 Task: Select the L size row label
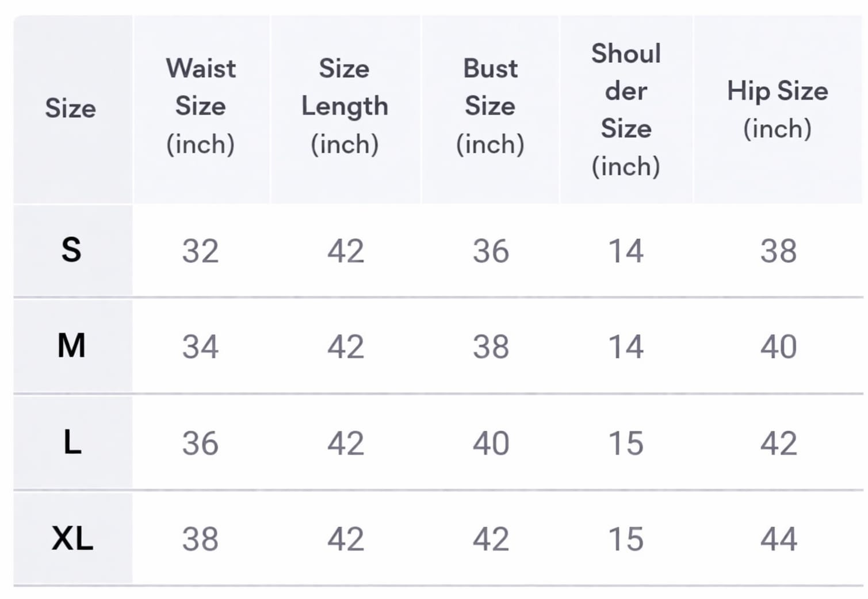coord(72,442)
